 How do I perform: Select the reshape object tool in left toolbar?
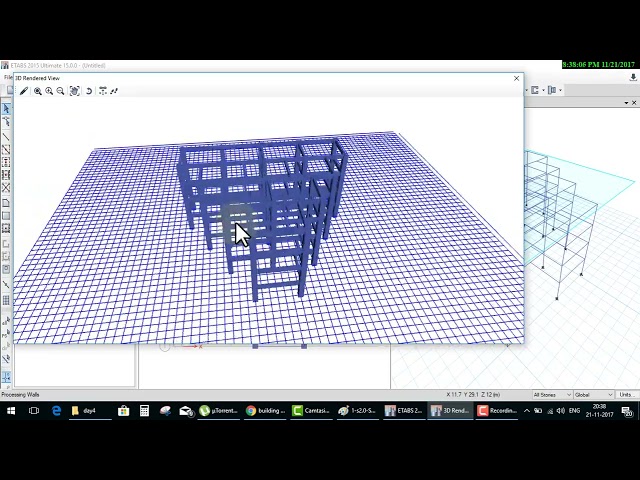(x=6, y=122)
